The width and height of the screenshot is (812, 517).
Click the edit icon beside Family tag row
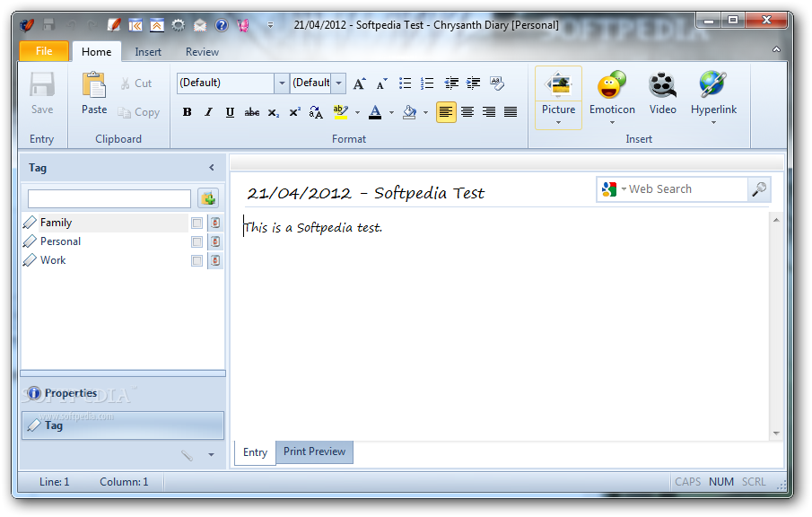[x=215, y=223]
